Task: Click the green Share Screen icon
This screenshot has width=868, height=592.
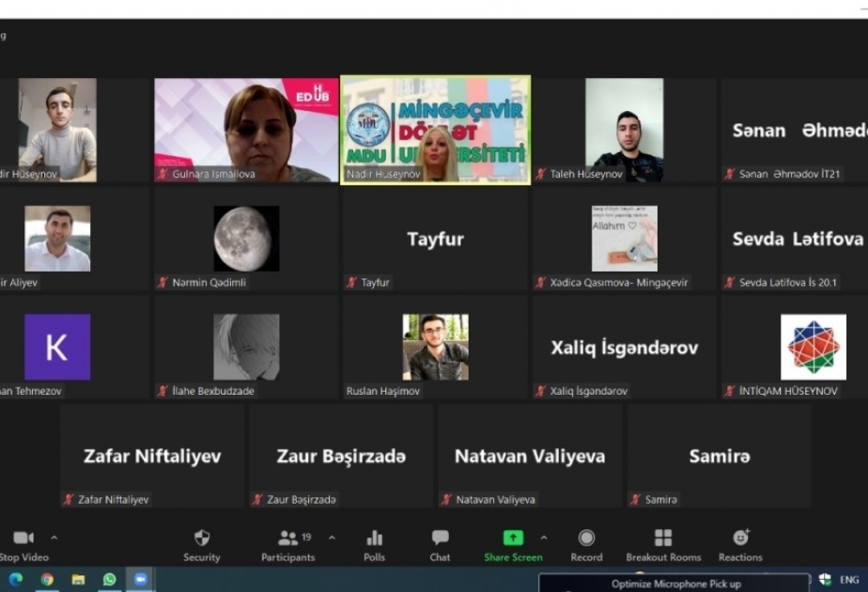Action: pyautogui.click(x=513, y=537)
